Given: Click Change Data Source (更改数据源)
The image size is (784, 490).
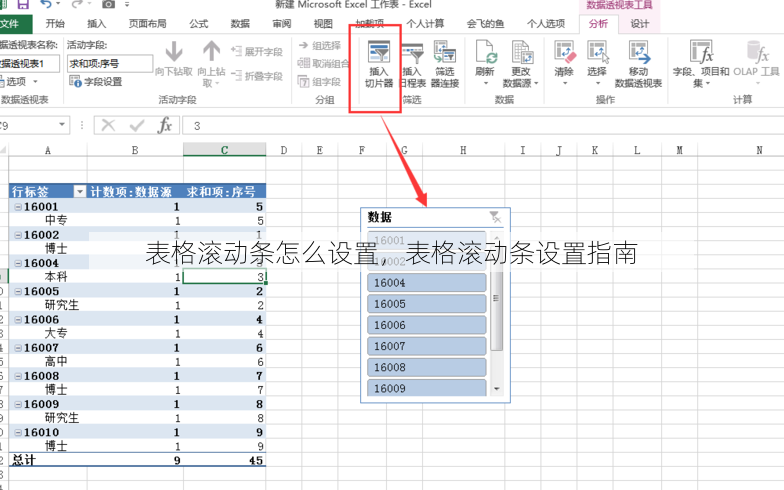Looking at the screenshot, I should coord(520,64).
